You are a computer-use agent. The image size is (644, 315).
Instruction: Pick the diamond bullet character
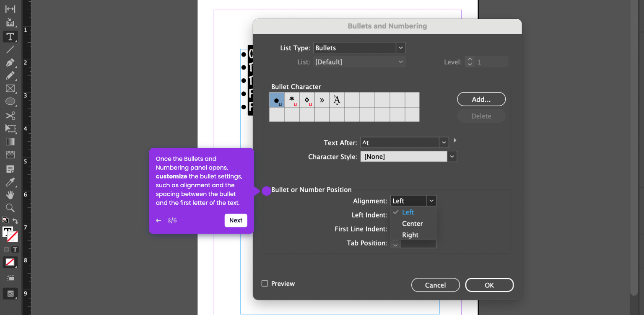[307, 100]
